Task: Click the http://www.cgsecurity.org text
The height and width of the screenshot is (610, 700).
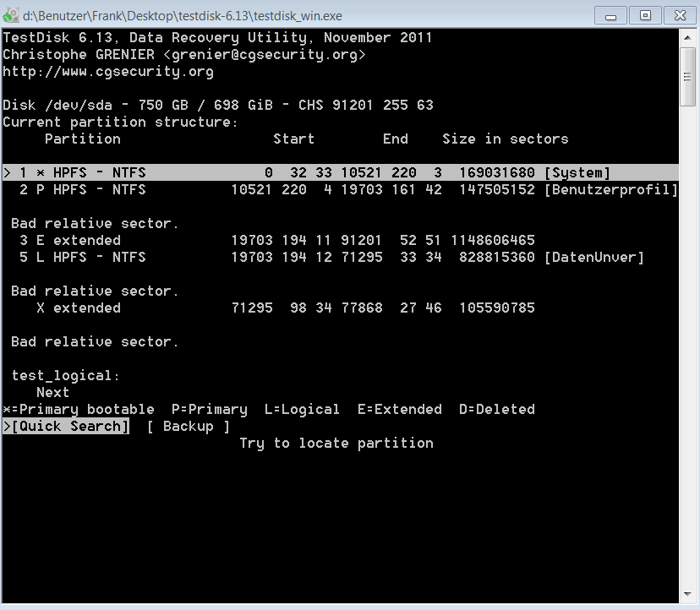Action: pyautogui.click(x=108, y=72)
